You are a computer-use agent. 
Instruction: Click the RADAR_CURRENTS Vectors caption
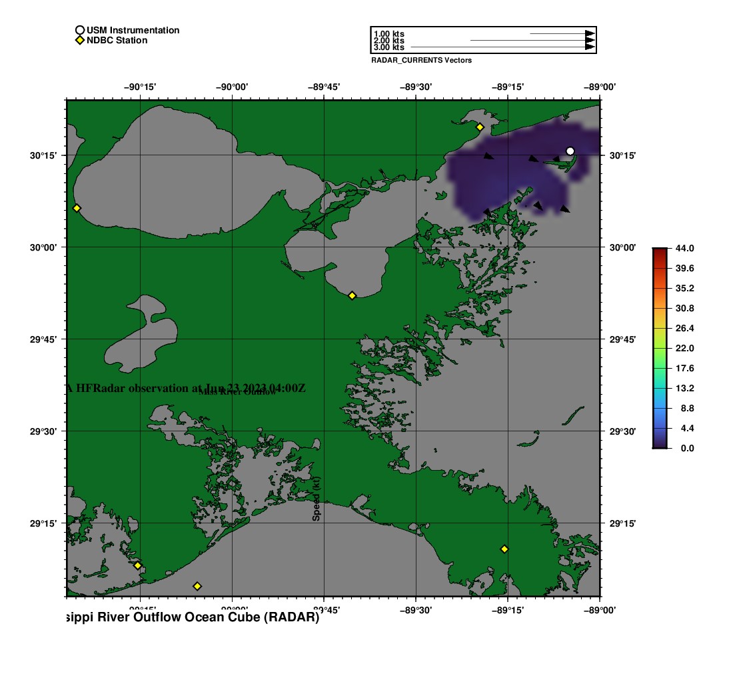(x=421, y=61)
